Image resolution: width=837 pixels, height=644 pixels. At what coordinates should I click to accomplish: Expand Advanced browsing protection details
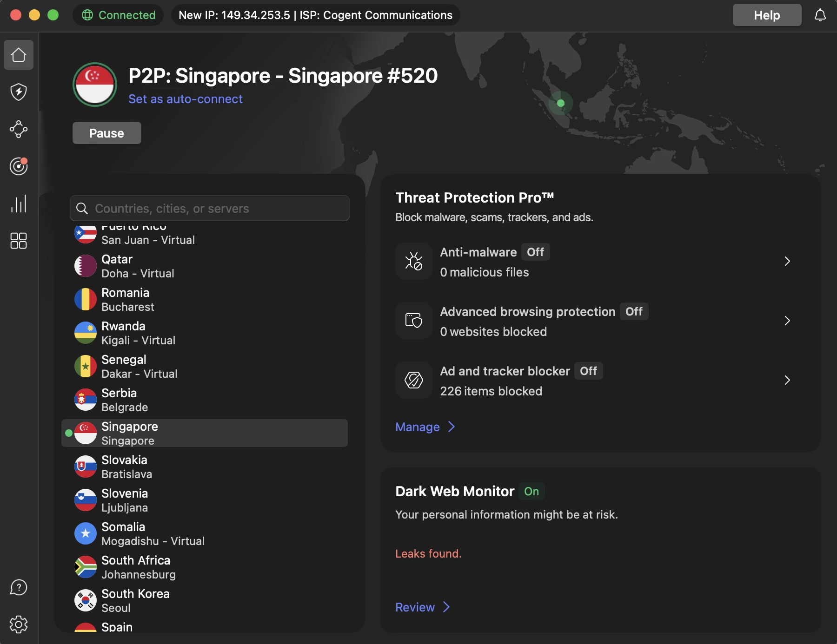point(787,321)
